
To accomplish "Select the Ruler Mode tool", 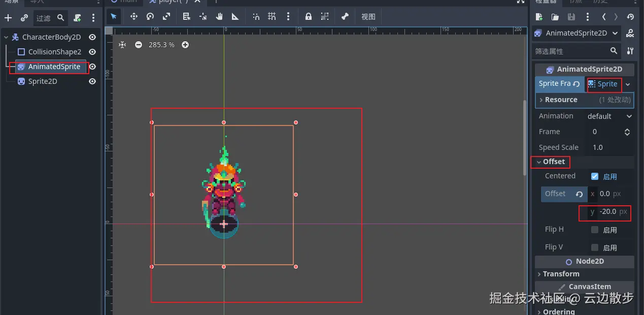I will 235,16.
